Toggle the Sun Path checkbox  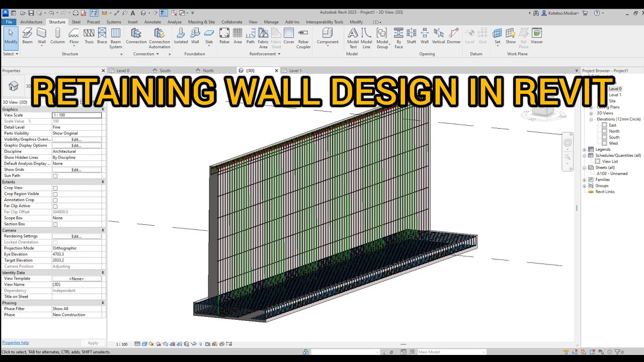coord(55,176)
